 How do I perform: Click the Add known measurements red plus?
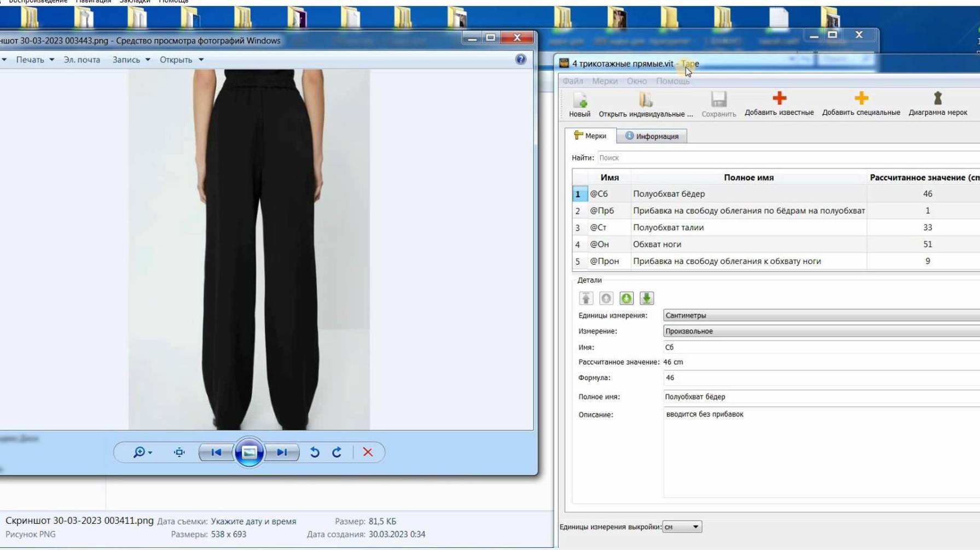779,98
